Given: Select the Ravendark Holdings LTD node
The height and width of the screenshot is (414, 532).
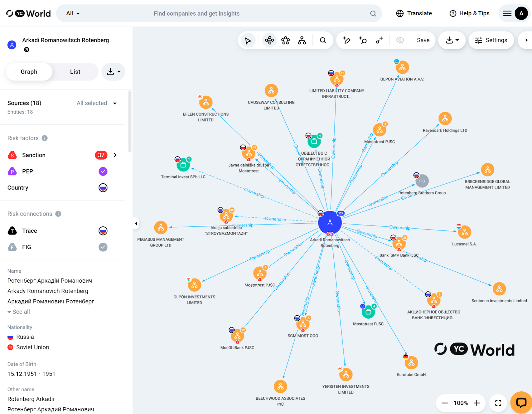Looking at the screenshot, I should [x=445, y=119].
